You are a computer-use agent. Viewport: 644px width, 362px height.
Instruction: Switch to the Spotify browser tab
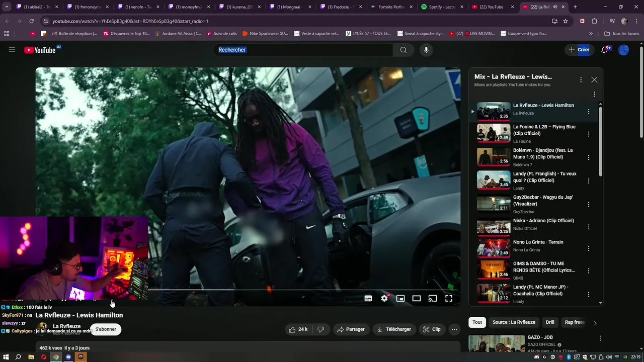(x=441, y=7)
